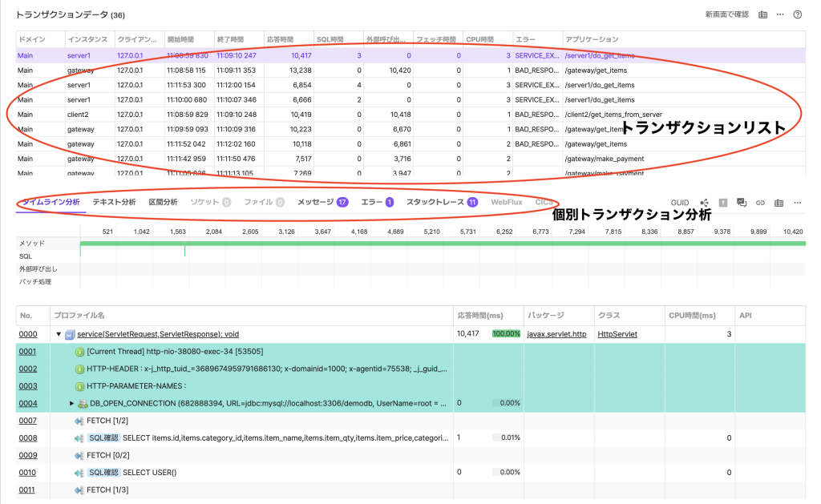Click the database icon on DB_OPEN_CONNECTION row
Image resolution: width=821 pixels, height=504 pixels.
point(83,403)
